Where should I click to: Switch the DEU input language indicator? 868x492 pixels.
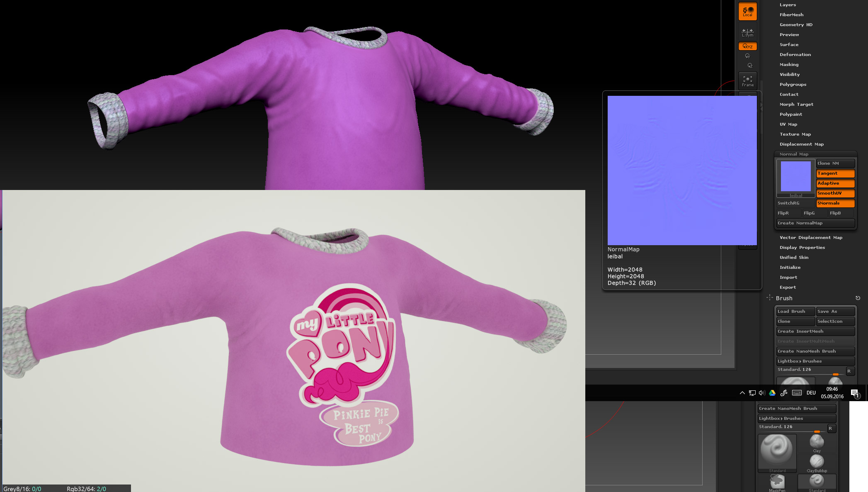point(811,393)
